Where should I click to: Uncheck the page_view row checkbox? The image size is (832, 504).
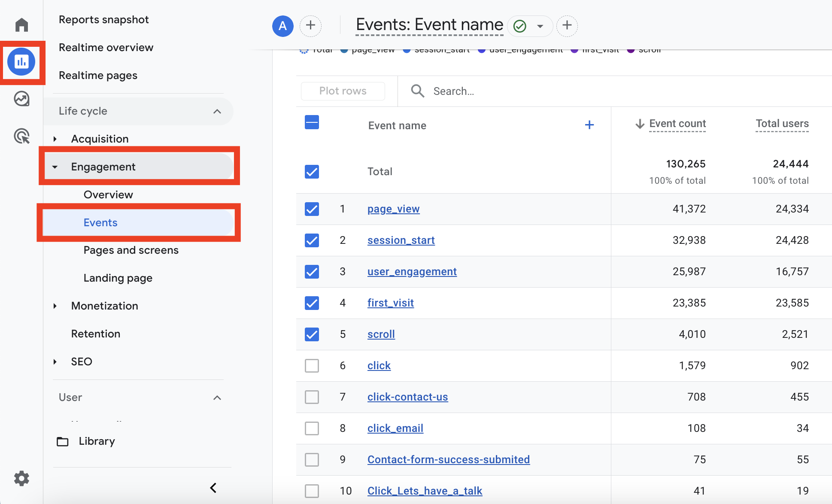(312, 209)
